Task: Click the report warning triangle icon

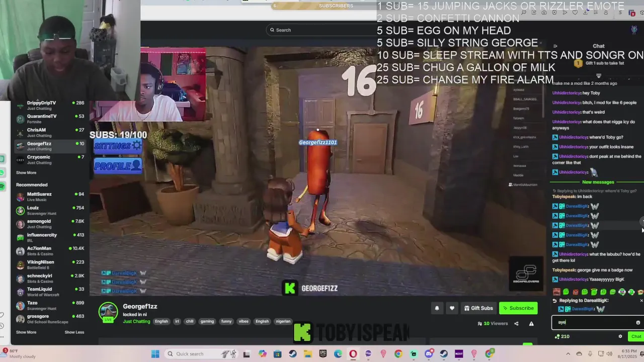Action: pyautogui.click(x=531, y=324)
